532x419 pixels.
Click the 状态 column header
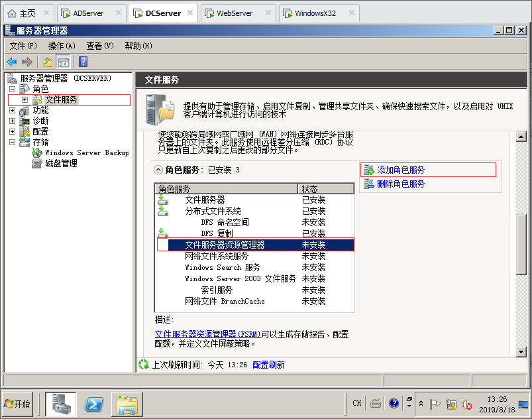[326, 189]
